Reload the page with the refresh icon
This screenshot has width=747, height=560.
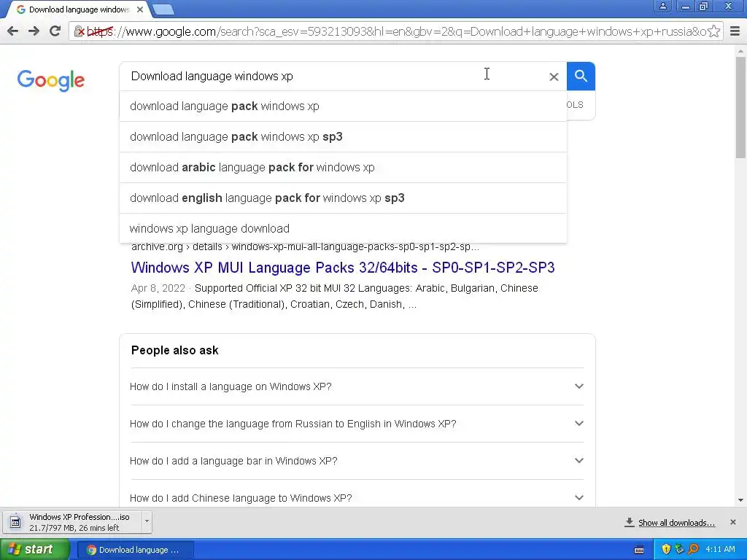[x=55, y=31]
